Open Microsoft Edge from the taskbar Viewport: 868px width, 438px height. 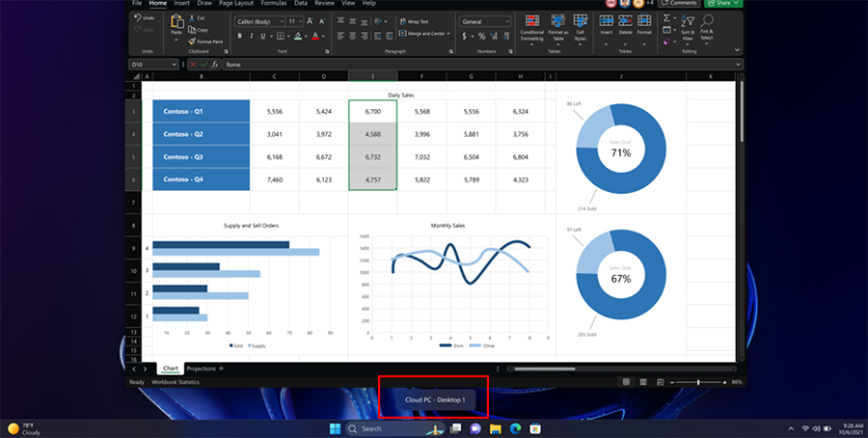pyautogui.click(x=513, y=427)
